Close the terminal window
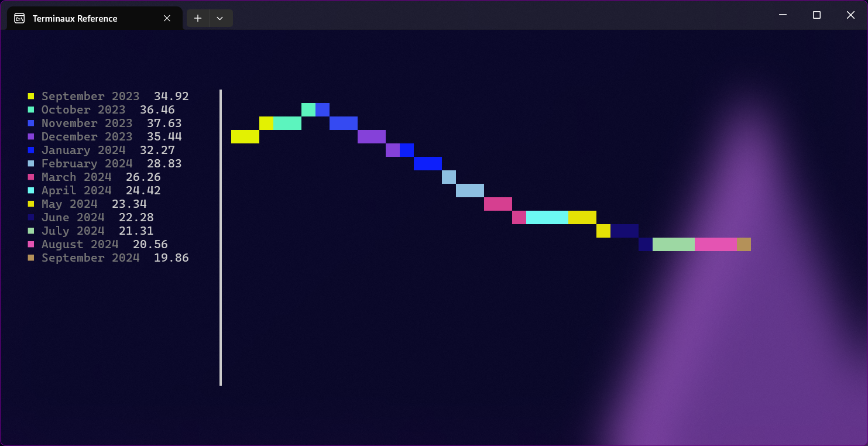Screen dimensions: 868x446 850,15
